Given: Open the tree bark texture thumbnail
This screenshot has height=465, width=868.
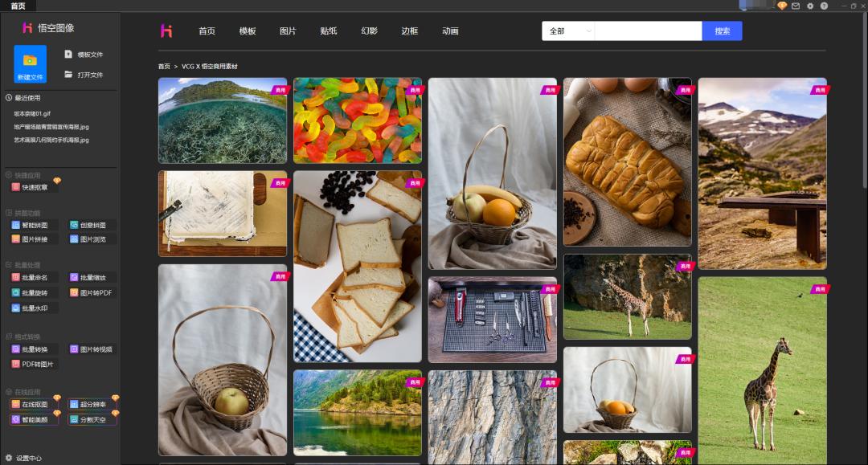Looking at the screenshot, I should pyautogui.click(x=492, y=417).
